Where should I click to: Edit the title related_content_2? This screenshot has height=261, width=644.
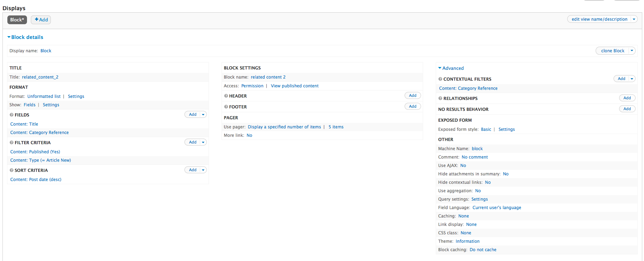(x=40, y=77)
